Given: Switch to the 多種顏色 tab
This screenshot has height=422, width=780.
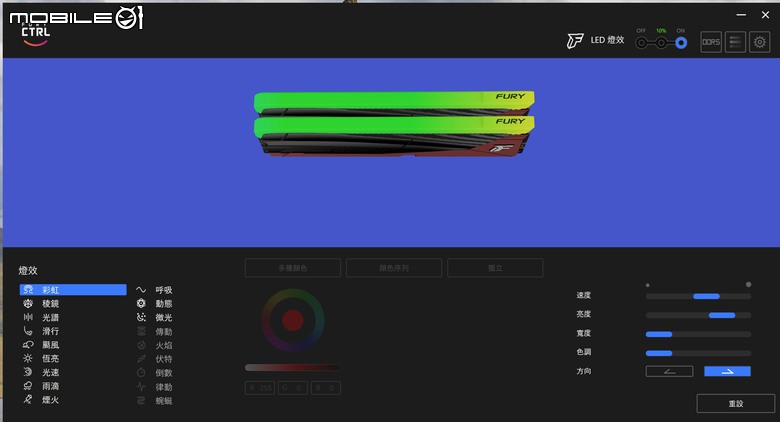Looking at the screenshot, I should [292, 268].
